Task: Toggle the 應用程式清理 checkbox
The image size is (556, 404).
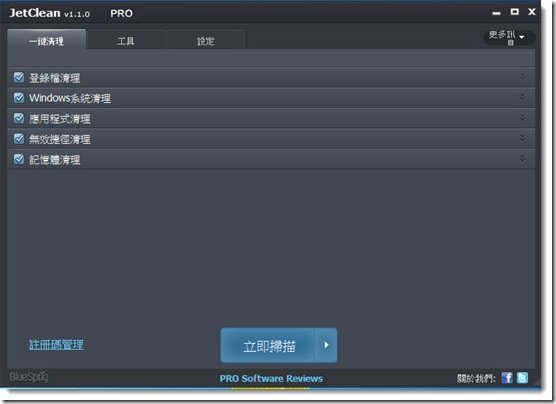Action: (19, 118)
